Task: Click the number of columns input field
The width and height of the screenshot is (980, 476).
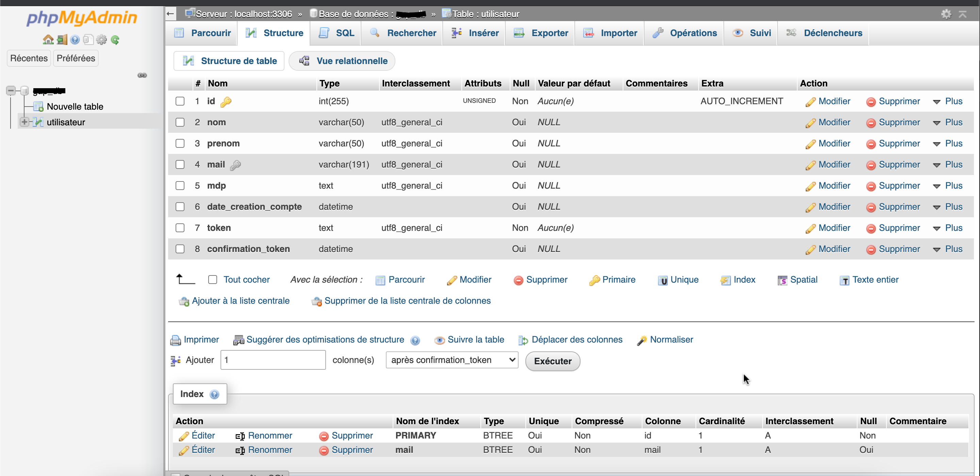Action: coord(273,360)
